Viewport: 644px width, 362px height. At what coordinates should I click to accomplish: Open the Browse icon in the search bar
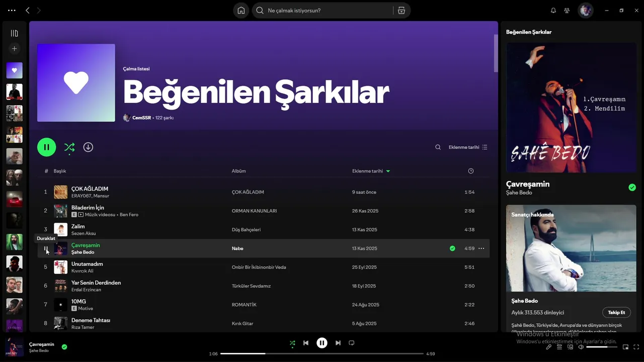coord(401,11)
